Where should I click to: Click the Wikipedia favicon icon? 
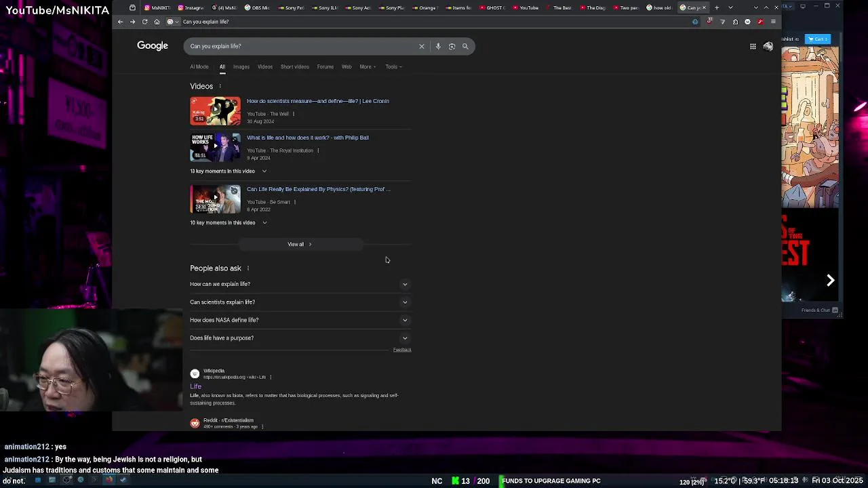(x=195, y=373)
